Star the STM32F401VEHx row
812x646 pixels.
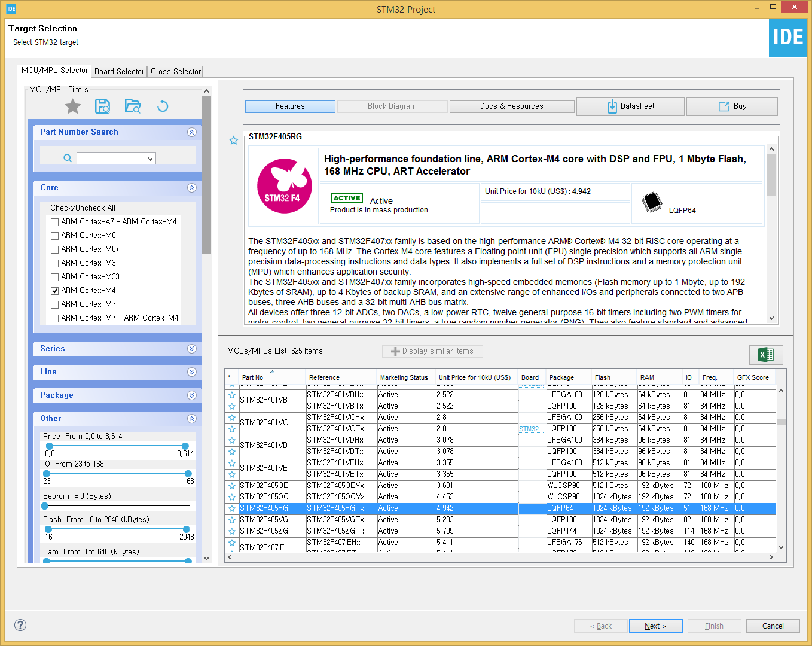232,463
